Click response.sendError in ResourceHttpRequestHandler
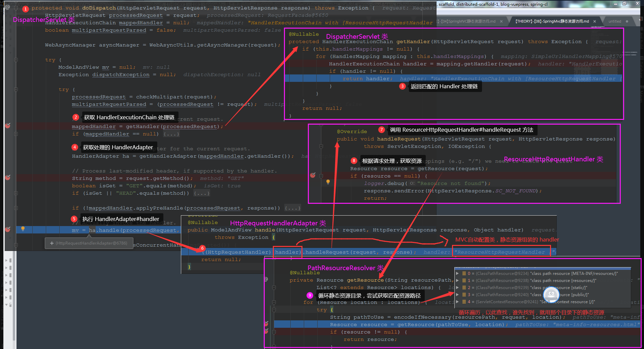This screenshot has height=349, width=644. (394, 191)
